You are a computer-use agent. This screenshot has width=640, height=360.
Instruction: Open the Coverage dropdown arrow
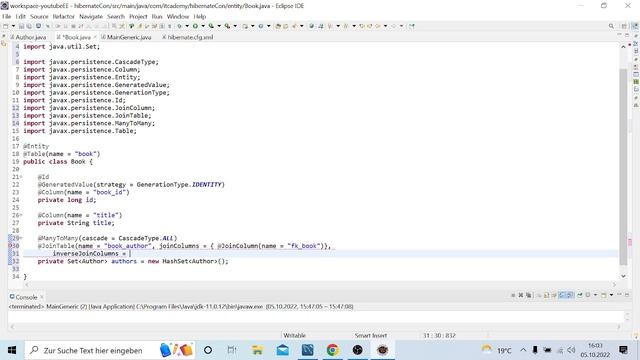[x=219, y=26]
